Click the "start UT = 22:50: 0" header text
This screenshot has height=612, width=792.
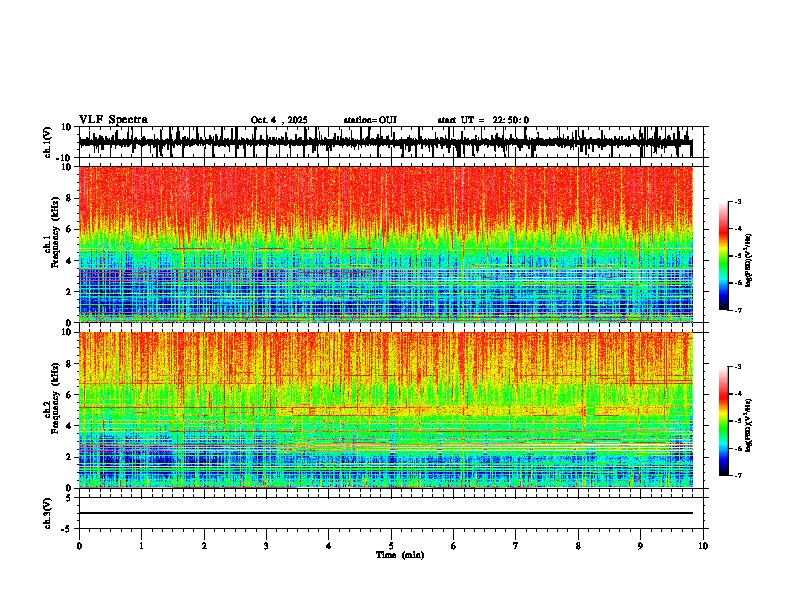coord(483,120)
